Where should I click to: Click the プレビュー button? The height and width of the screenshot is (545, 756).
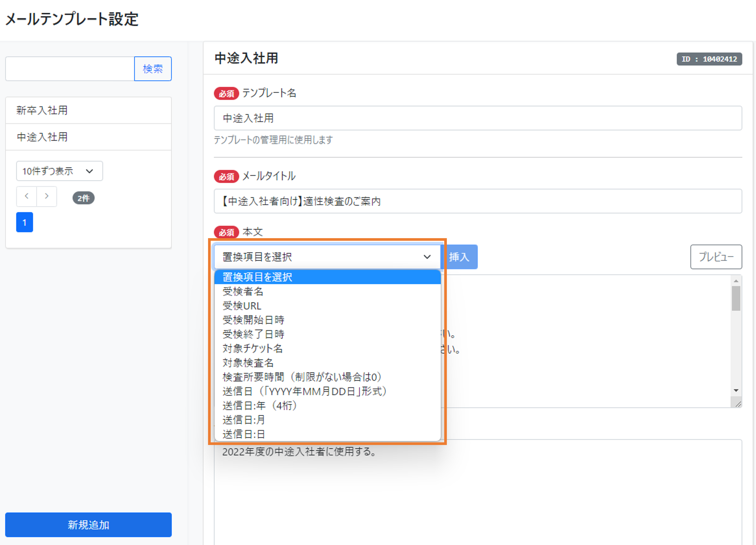(x=716, y=257)
